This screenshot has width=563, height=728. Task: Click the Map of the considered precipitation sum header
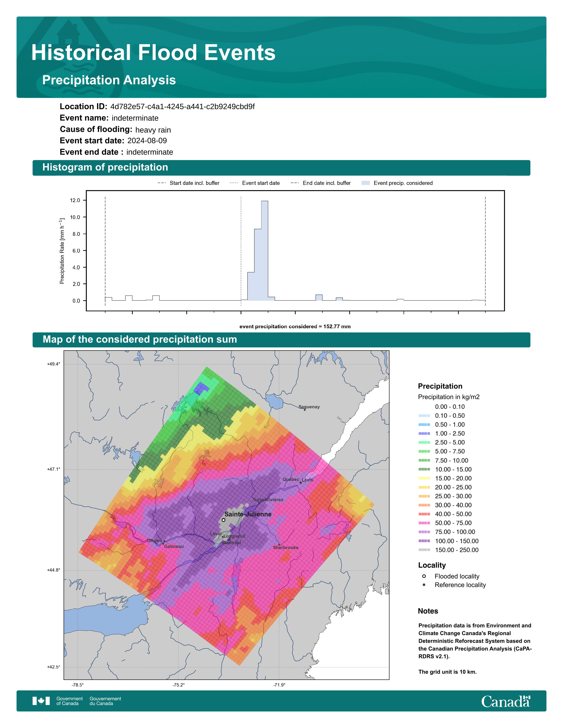click(x=281, y=340)
